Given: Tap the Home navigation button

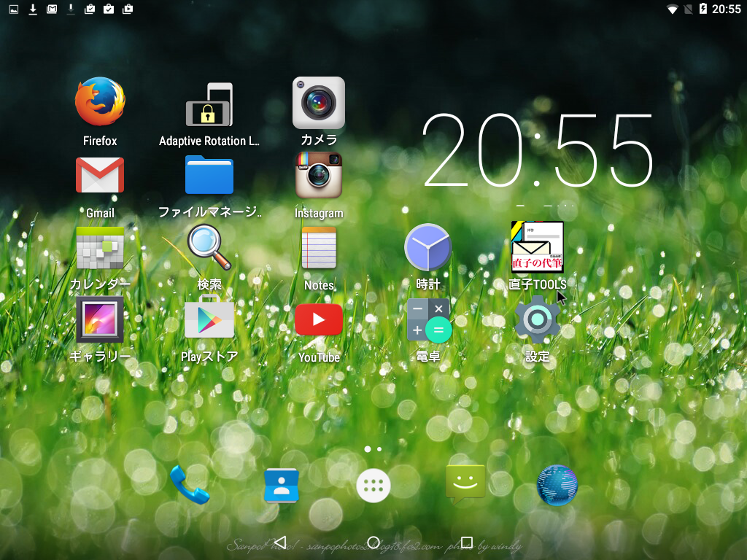Looking at the screenshot, I should 373,542.
